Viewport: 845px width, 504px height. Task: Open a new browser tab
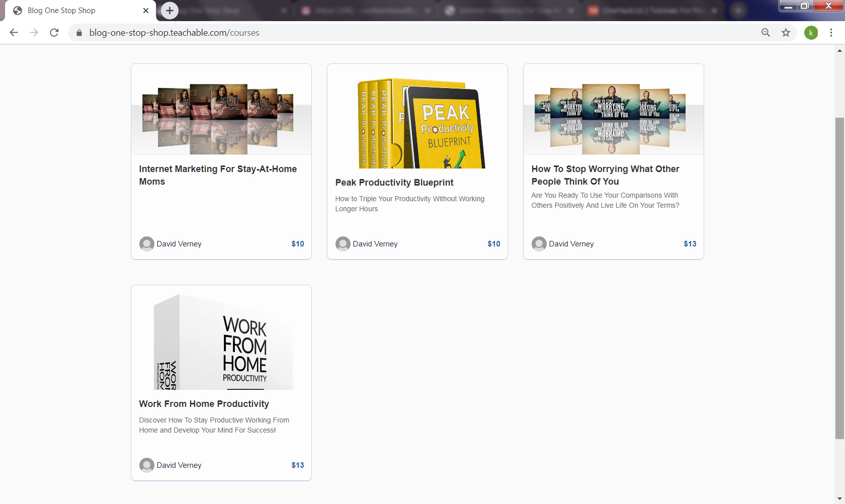click(170, 11)
